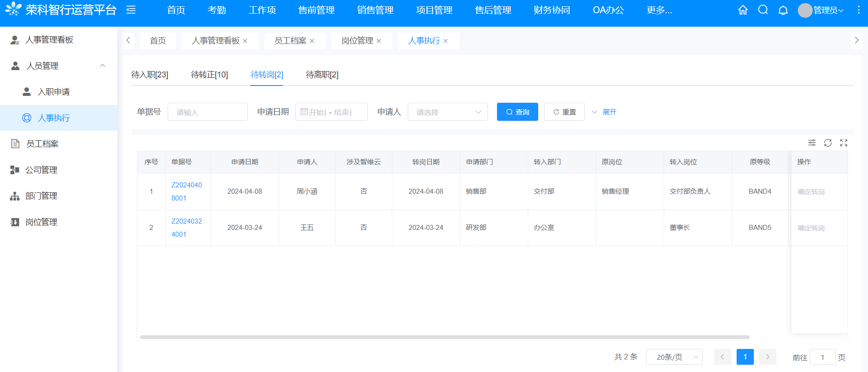Click the 查询 search button

pos(517,112)
